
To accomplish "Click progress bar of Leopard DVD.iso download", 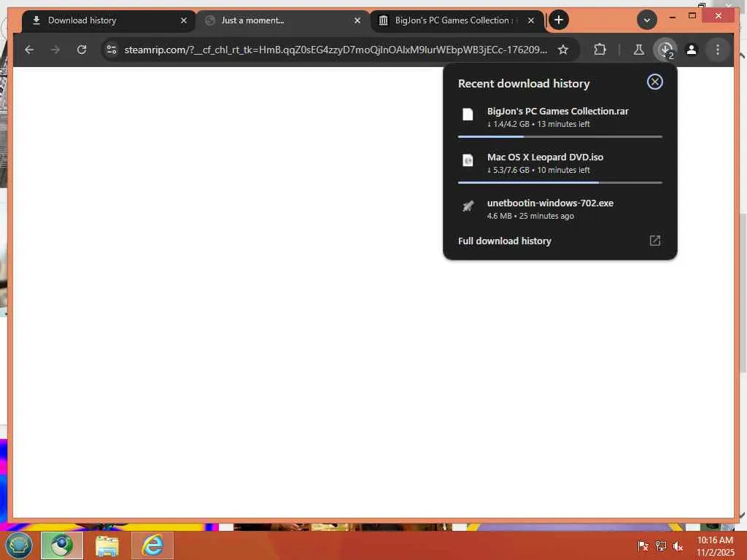I will 560,182.
